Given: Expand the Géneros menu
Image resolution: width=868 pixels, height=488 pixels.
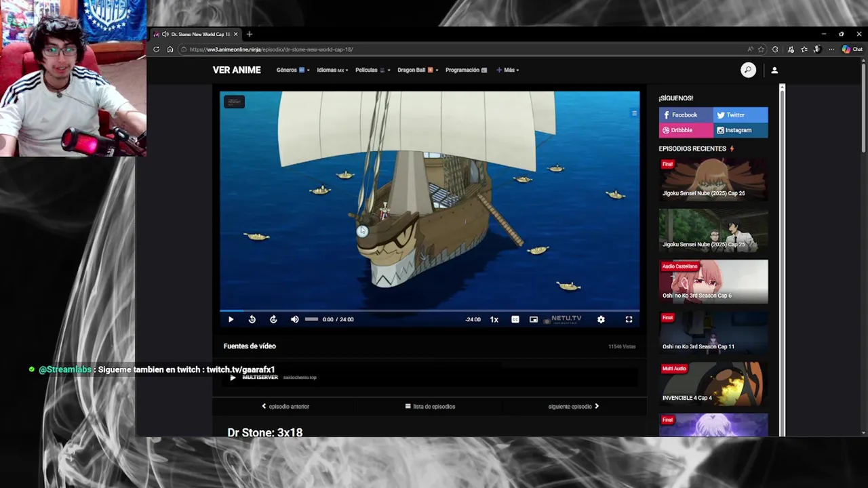Looking at the screenshot, I should tap(293, 70).
